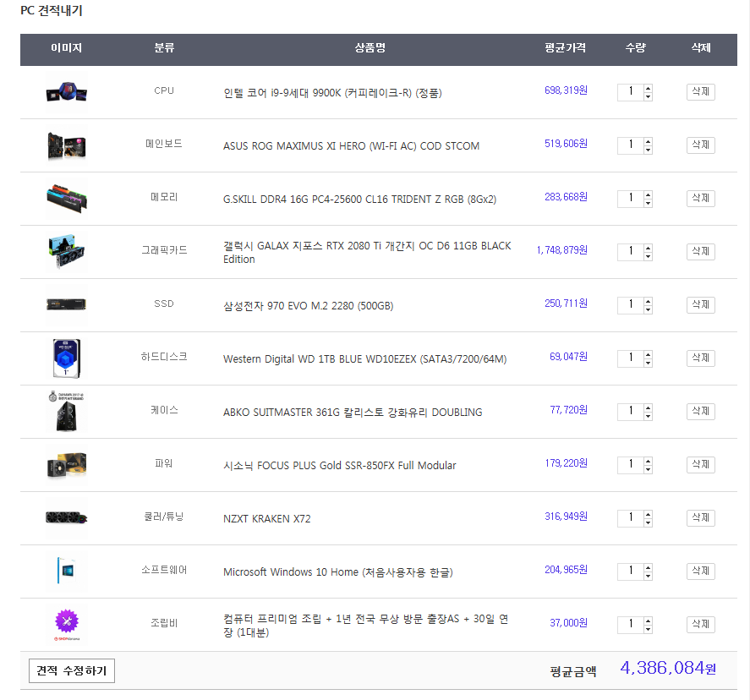Focus the quantity field in the 소프트웨어 row
The height and width of the screenshot is (700, 750).
pyautogui.click(x=631, y=571)
